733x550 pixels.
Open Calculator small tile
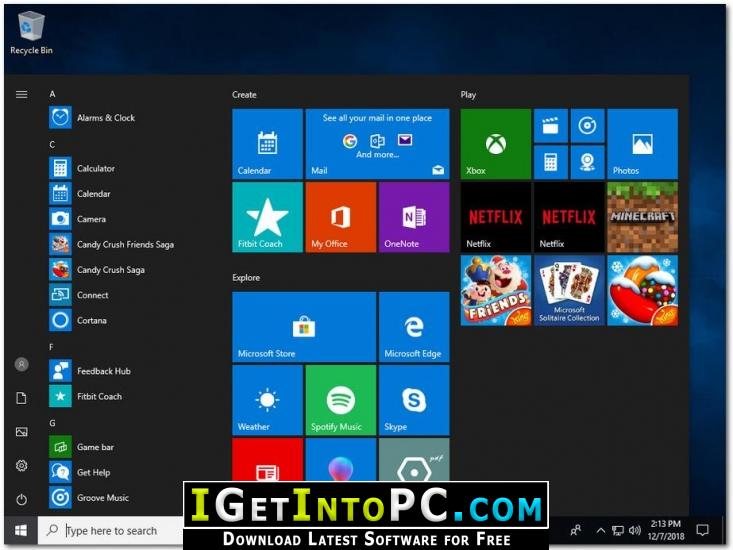pyautogui.click(x=551, y=162)
